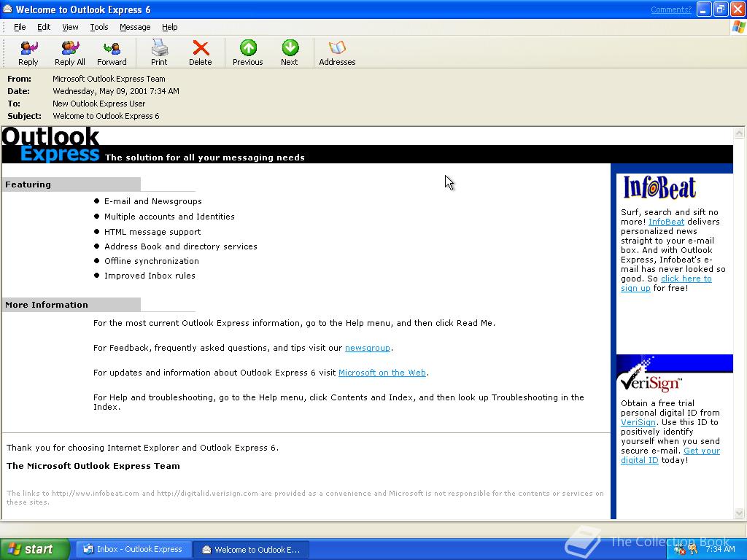
Task: Click the Outlook Express title bar icon
Action: click(7, 9)
